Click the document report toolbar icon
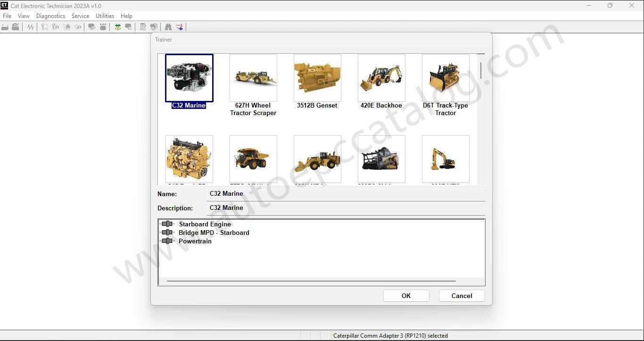 [x=143, y=27]
